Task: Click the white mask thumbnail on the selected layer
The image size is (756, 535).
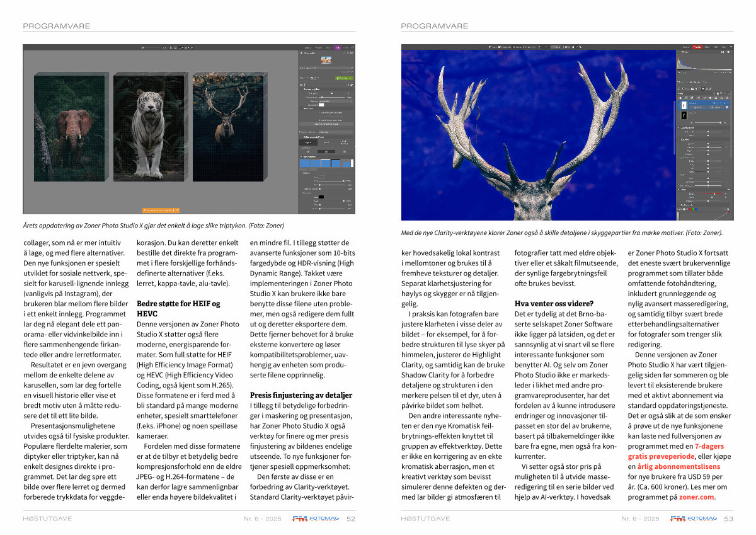Action: point(684,106)
